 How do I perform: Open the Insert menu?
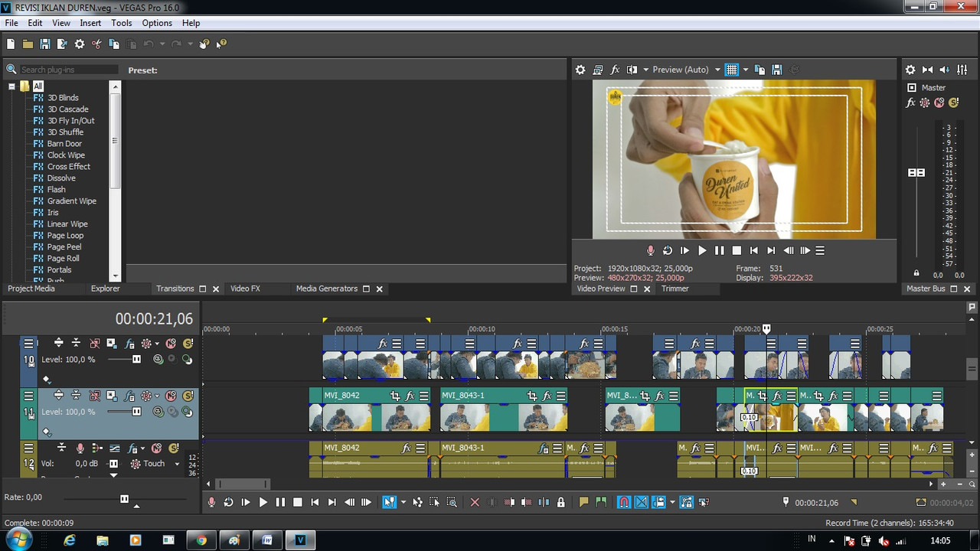[x=90, y=23]
